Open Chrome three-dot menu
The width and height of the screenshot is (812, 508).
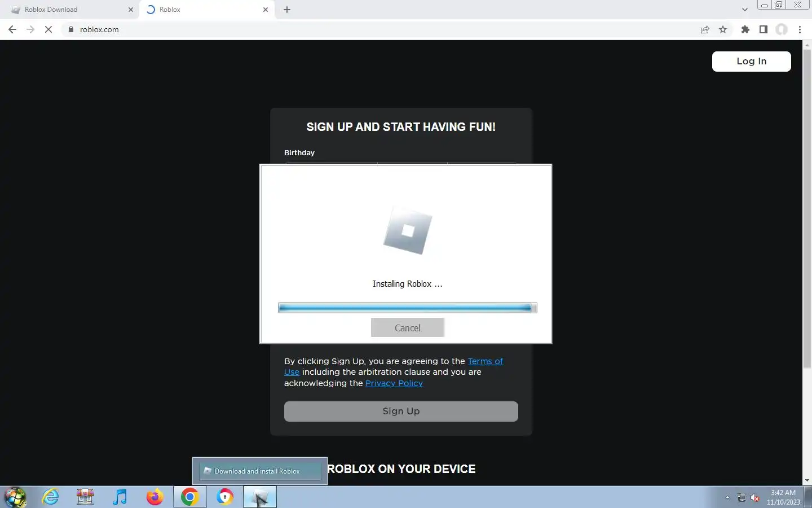click(800, 29)
